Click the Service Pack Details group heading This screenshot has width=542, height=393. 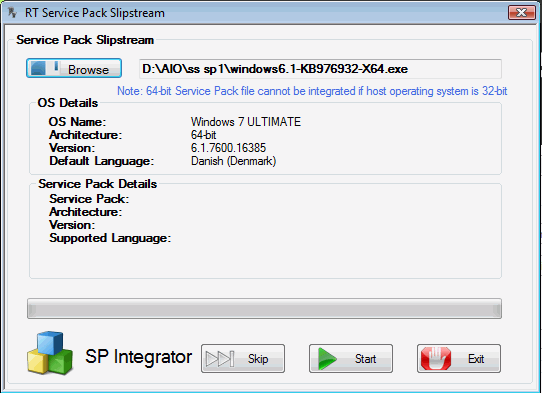[x=97, y=184]
